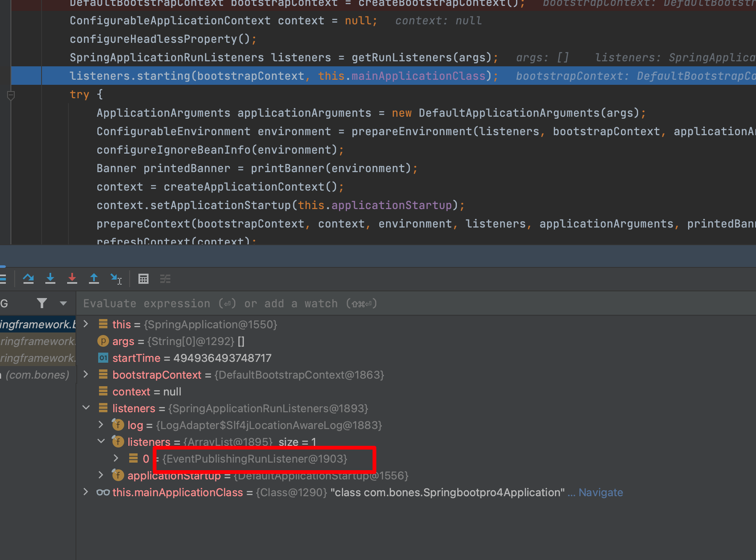Click context.setApplicationStartup line
This screenshot has height=560, width=756.
coord(281,205)
